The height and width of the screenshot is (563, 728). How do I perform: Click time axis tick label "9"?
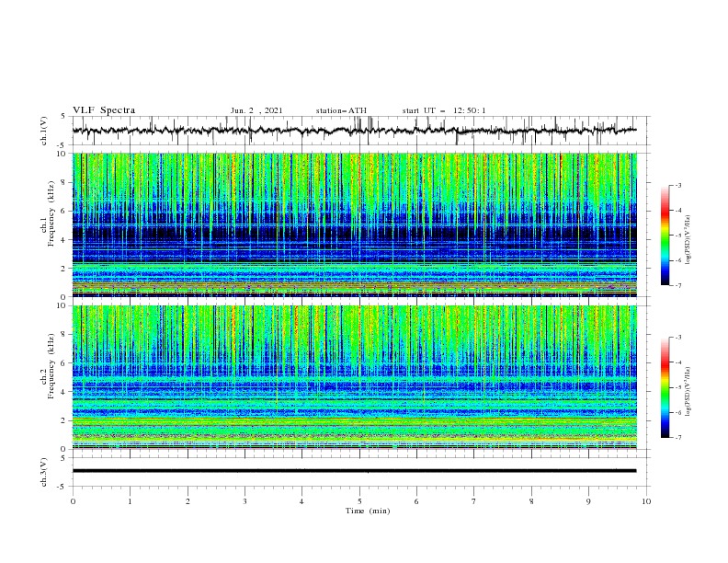pos(588,501)
